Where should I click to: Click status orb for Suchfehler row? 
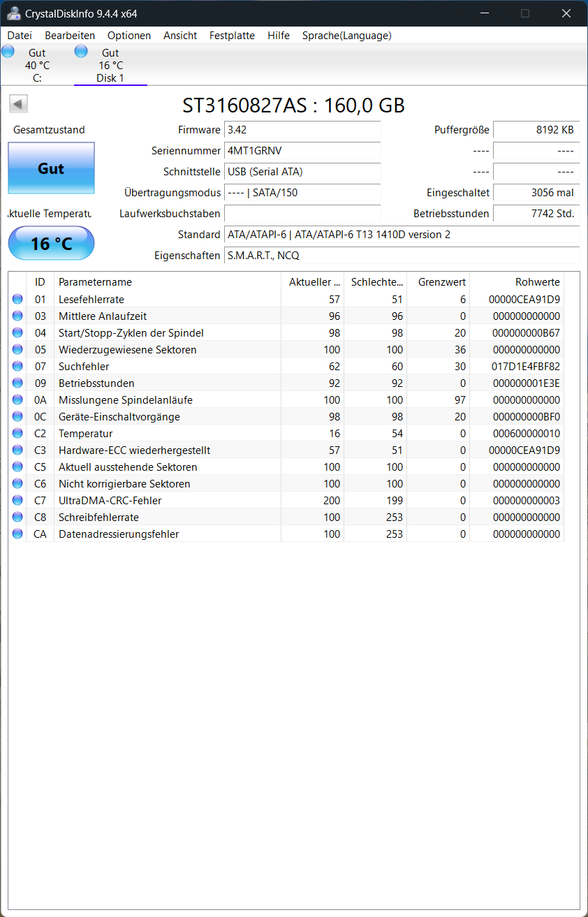pos(17,367)
